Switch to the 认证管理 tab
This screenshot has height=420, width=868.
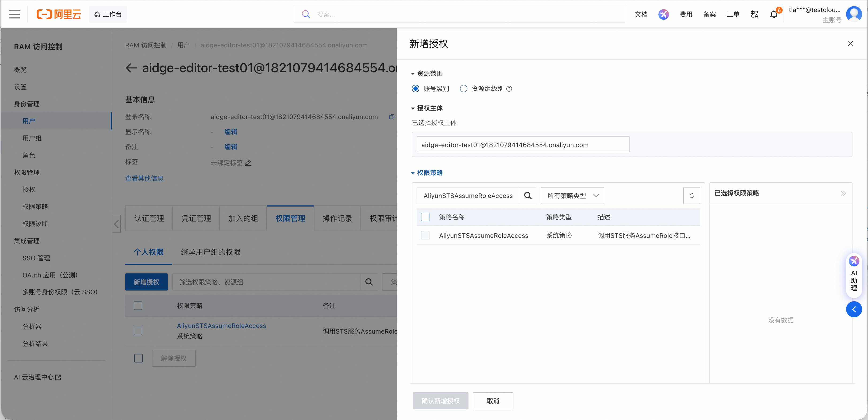click(x=149, y=219)
